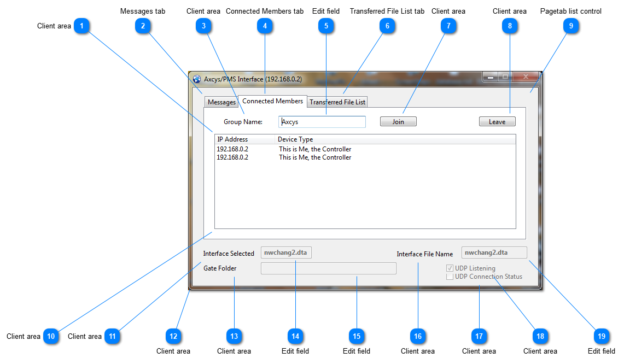Switch to the Messages tab

pos(221,102)
